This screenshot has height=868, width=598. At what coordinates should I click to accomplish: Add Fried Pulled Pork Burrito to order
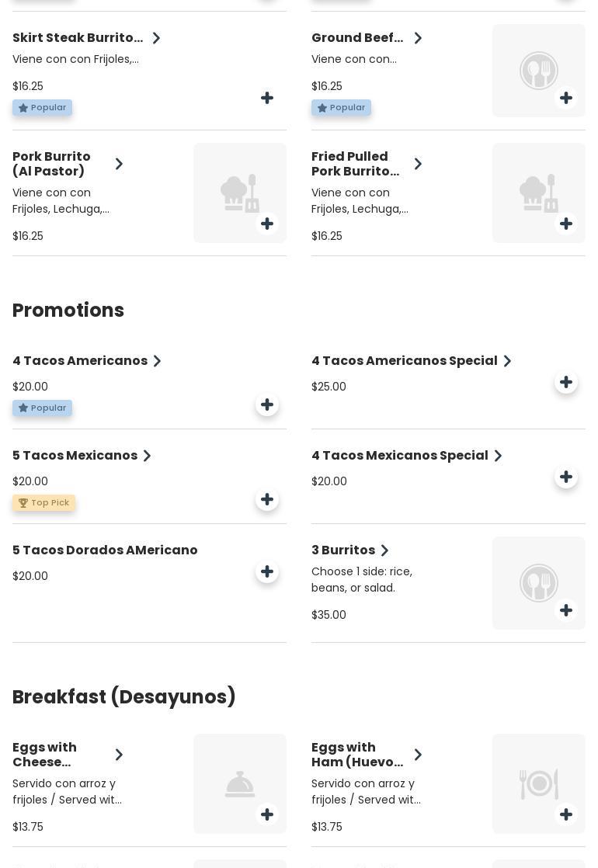pyautogui.click(x=566, y=224)
